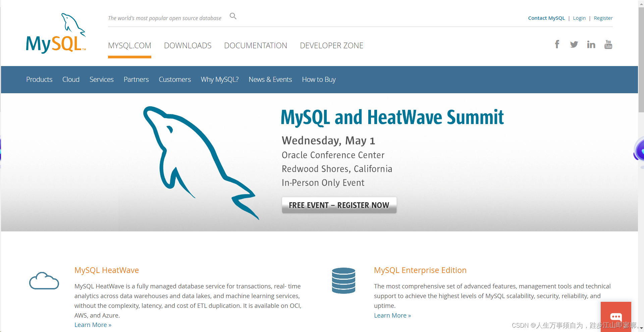Open MySQL Twitter page icon
The width and height of the screenshot is (644, 332).
pyautogui.click(x=574, y=44)
